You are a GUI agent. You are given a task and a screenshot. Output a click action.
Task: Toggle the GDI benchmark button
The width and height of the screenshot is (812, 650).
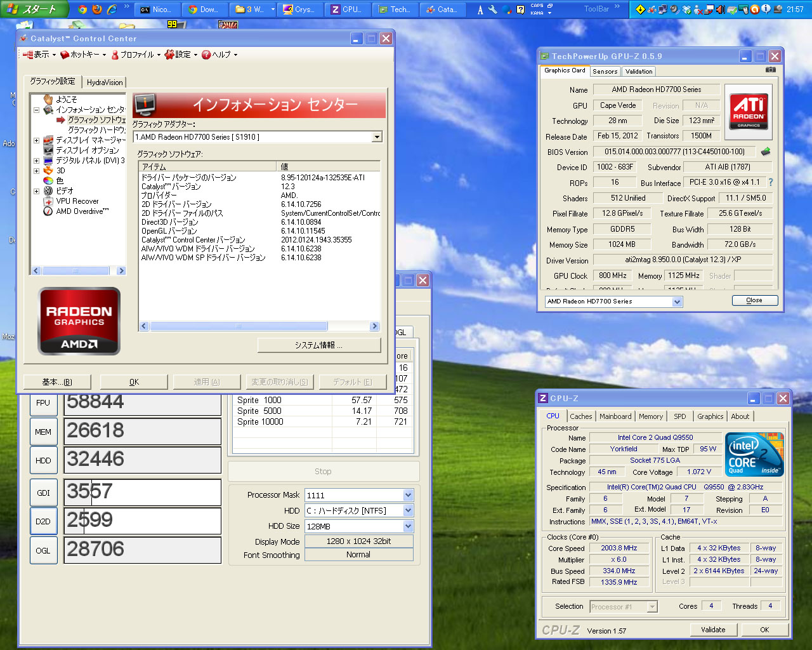click(x=43, y=493)
